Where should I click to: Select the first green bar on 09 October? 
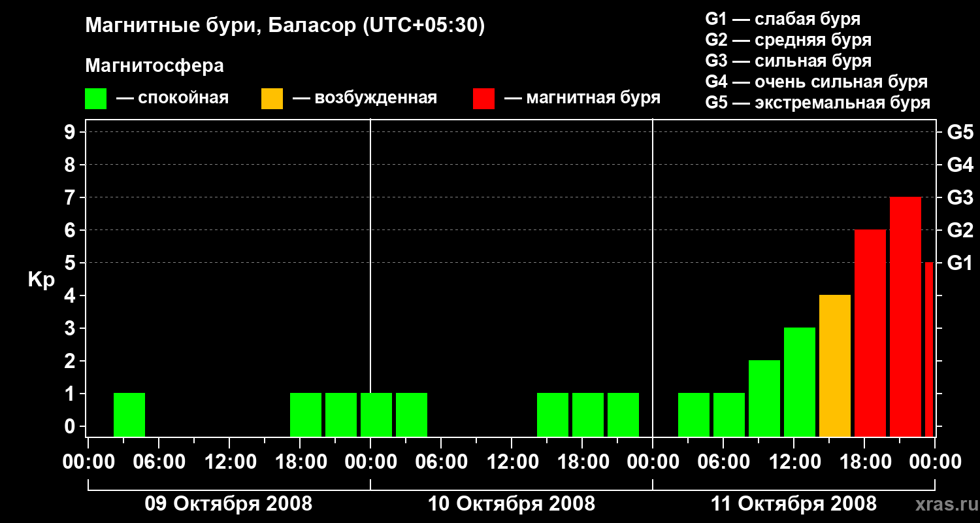(129, 414)
